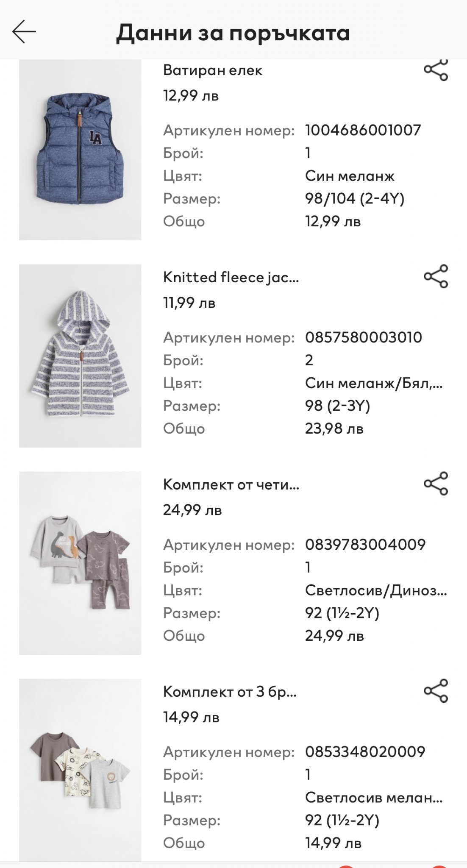Select article number 0853348020009
The image size is (467, 868).
point(365,751)
